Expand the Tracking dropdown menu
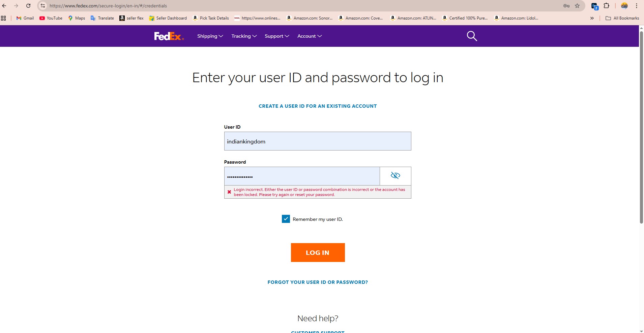644x333 pixels. (x=244, y=36)
